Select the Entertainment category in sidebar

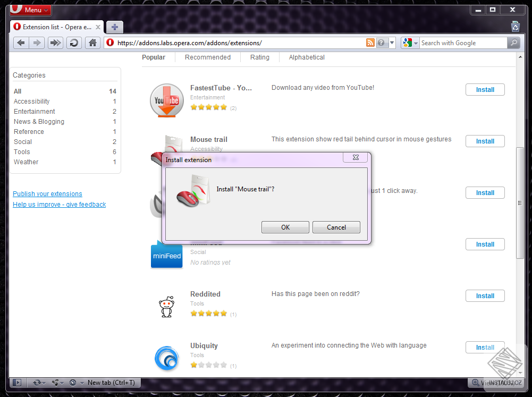pyautogui.click(x=65, y=111)
